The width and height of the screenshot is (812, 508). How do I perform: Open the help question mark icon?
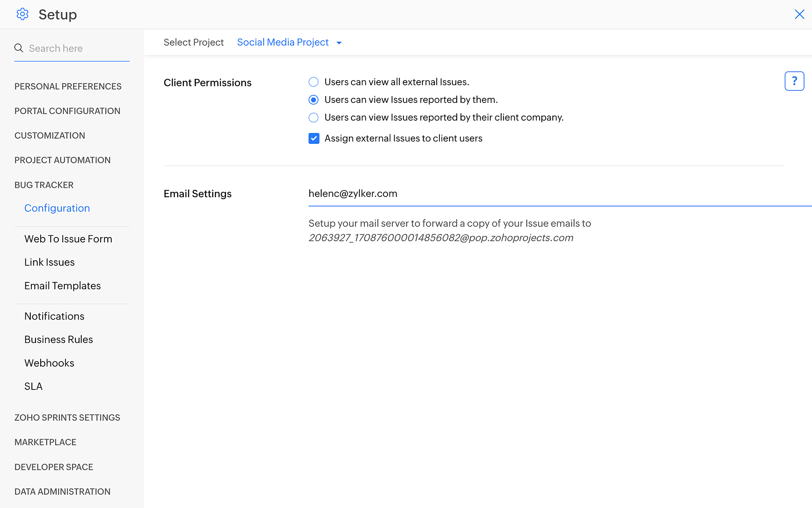[x=794, y=81]
